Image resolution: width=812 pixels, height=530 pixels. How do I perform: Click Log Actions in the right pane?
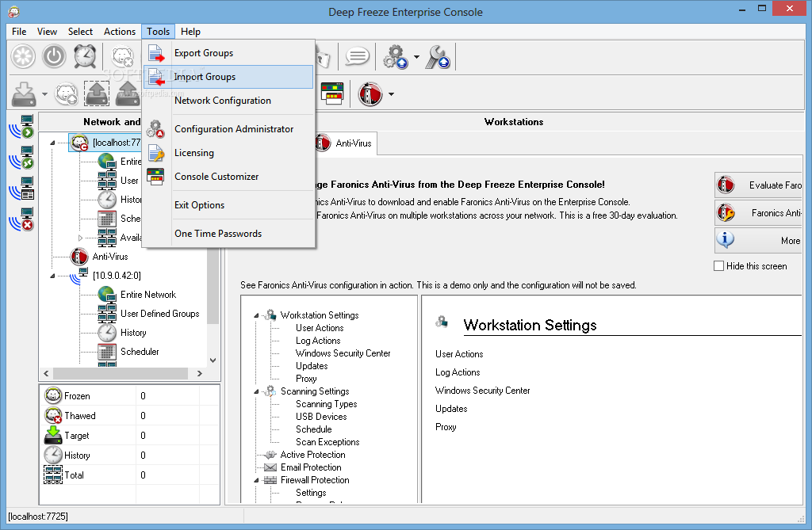pyautogui.click(x=458, y=372)
